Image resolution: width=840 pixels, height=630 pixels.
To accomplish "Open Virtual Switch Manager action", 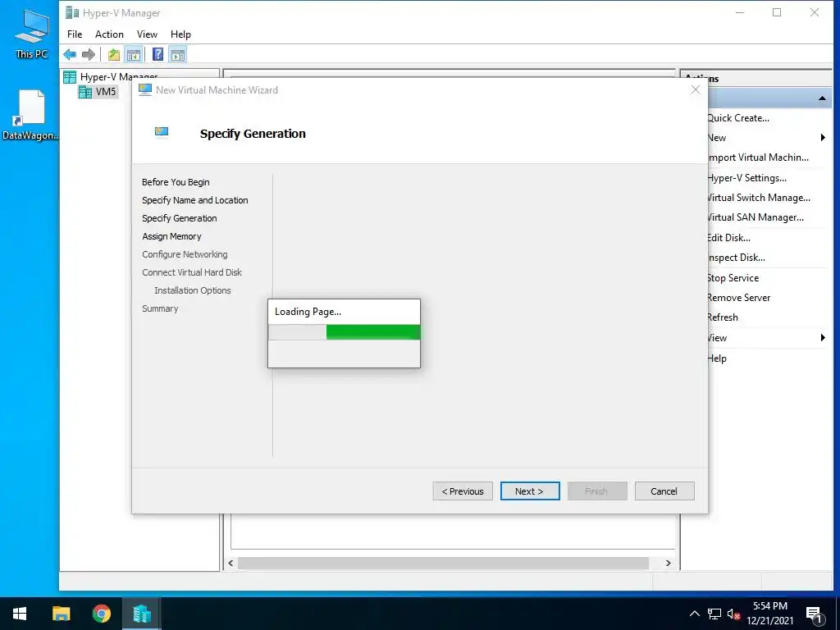I will (759, 198).
